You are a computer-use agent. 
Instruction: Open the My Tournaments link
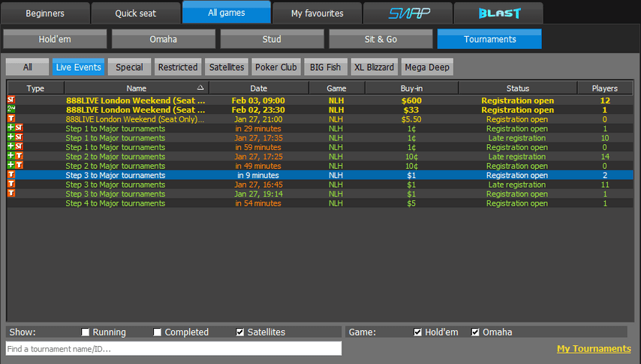(x=594, y=348)
